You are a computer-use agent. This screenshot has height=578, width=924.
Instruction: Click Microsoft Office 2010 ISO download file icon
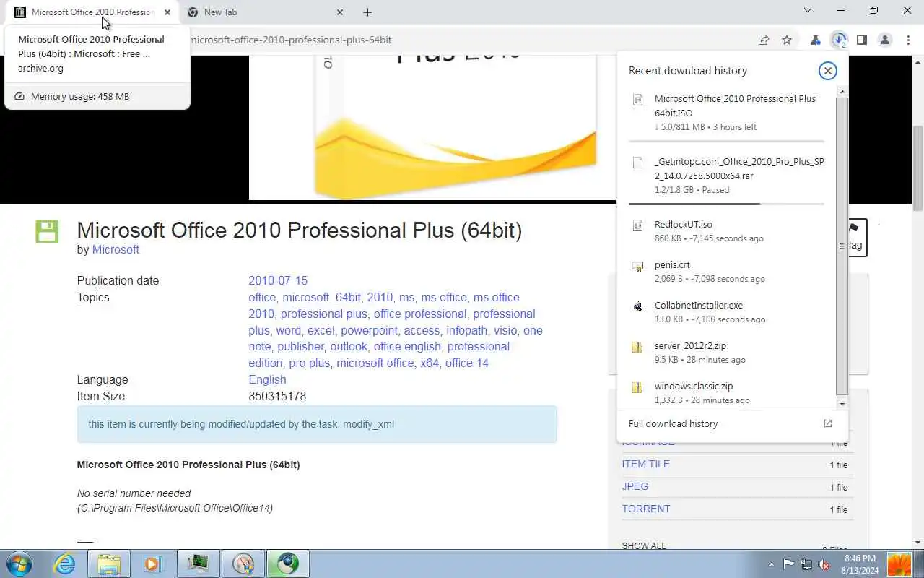coord(637,100)
